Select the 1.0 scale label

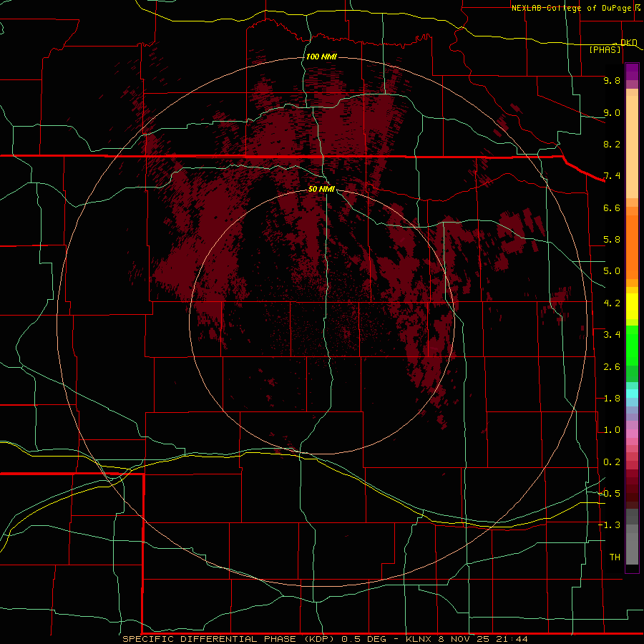pos(612,430)
